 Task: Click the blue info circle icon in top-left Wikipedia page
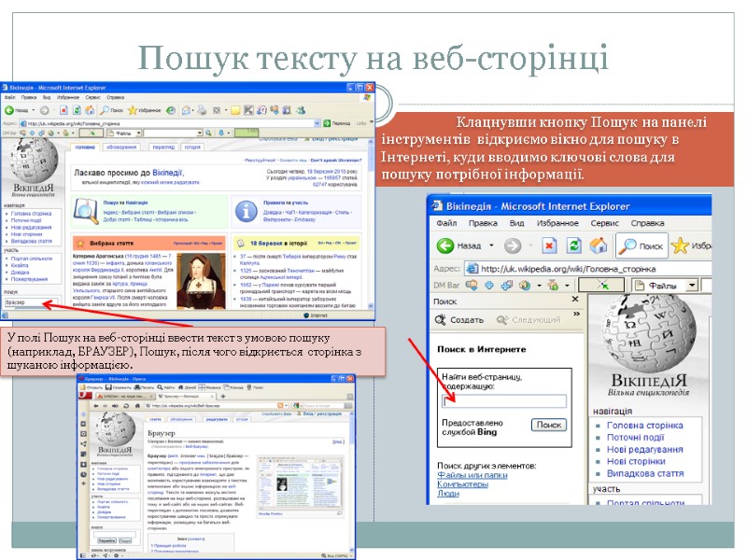coord(246,211)
